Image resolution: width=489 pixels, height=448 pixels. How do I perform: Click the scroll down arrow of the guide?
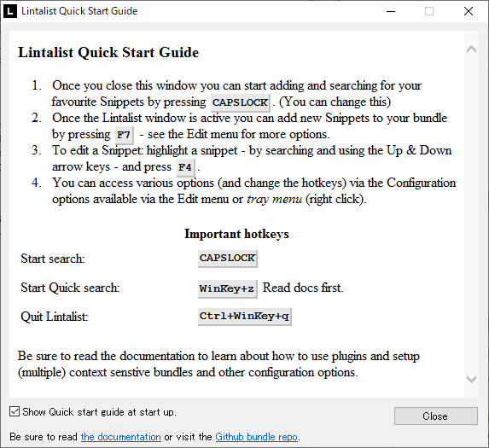471,379
